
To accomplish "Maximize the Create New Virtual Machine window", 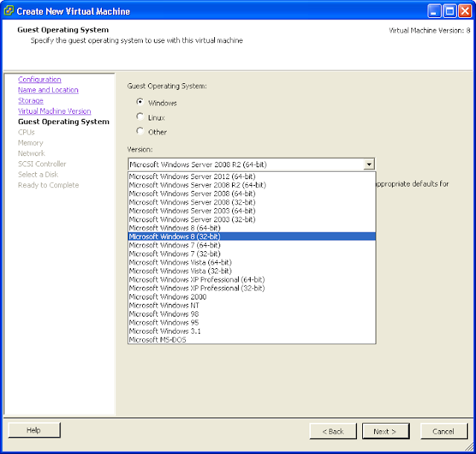I will [x=450, y=11].
